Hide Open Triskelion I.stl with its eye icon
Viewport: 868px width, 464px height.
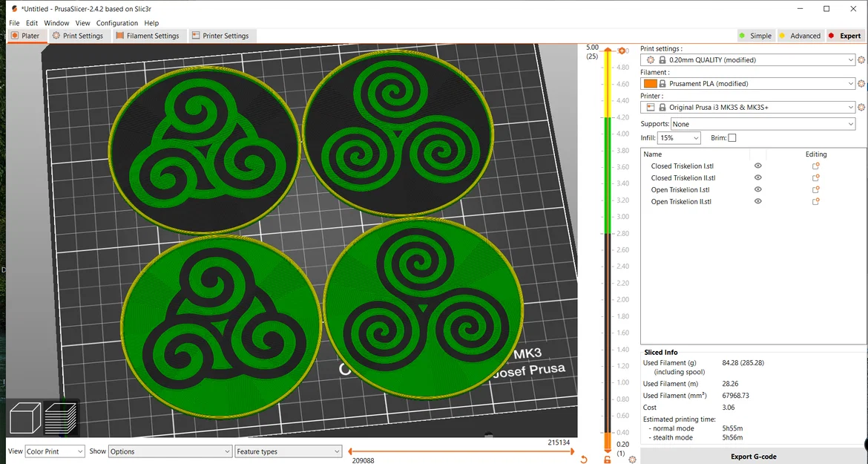pyautogui.click(x=758, y=189)
